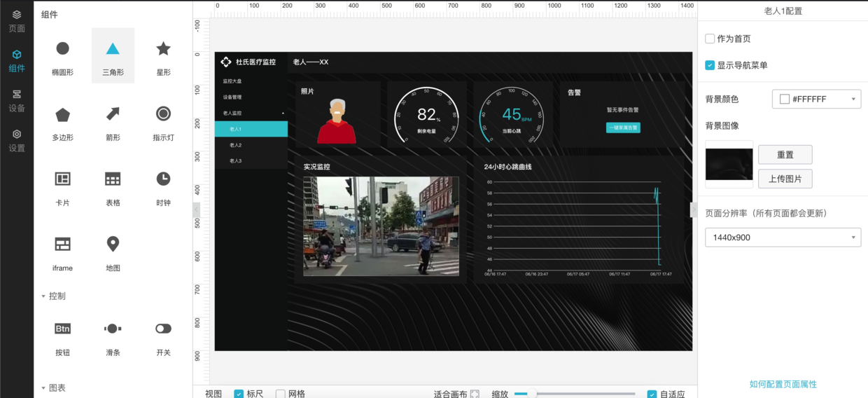This screenshot has height=398, width=868.
Task: Select the 箭形 arrow component
Action: click(x=113, y=121)
